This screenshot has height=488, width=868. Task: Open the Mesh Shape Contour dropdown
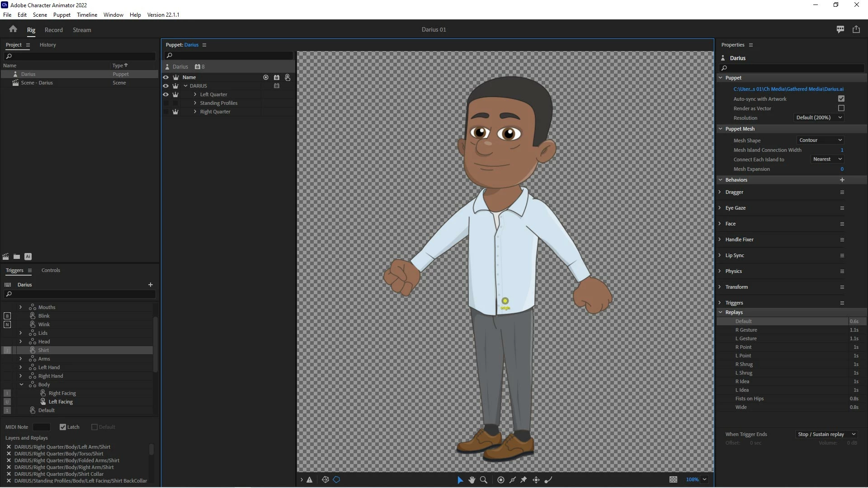click(x=820, y=140)
